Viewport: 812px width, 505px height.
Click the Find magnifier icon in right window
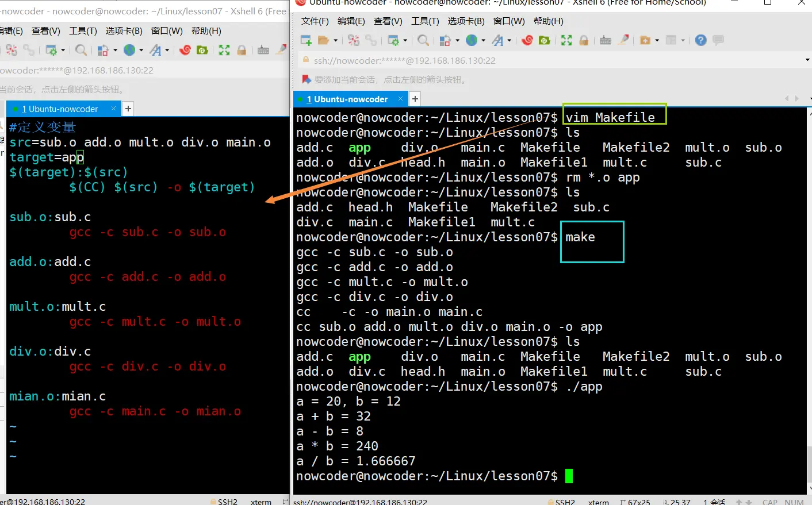tap(423, 40)
